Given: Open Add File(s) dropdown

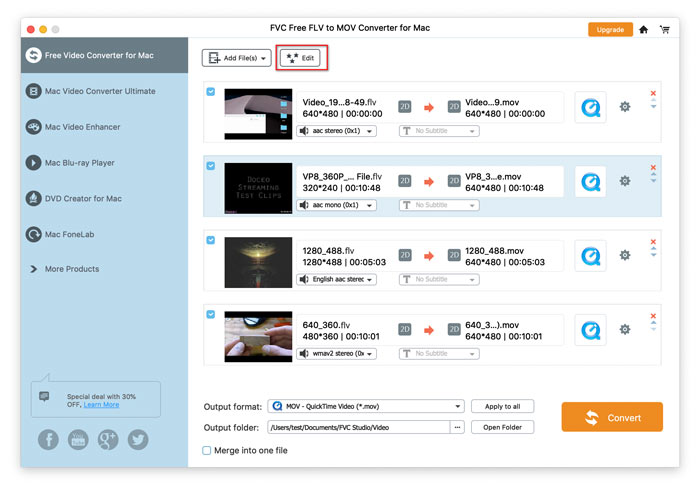Looking at the screenshot, I should 237,58.
